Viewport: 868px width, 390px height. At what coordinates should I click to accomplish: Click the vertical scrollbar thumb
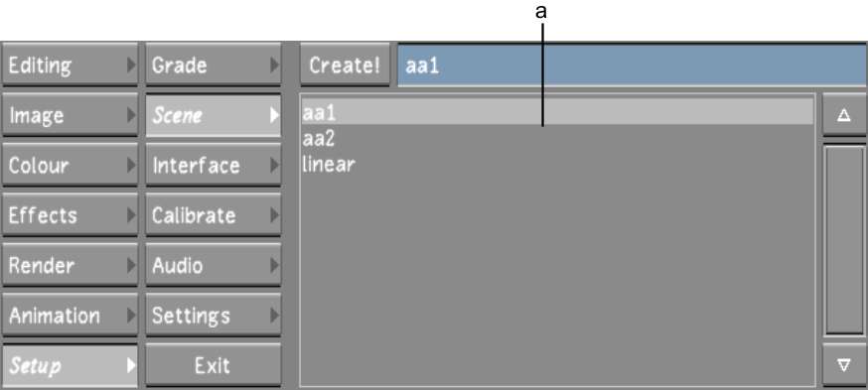click(x=844, y=240)
